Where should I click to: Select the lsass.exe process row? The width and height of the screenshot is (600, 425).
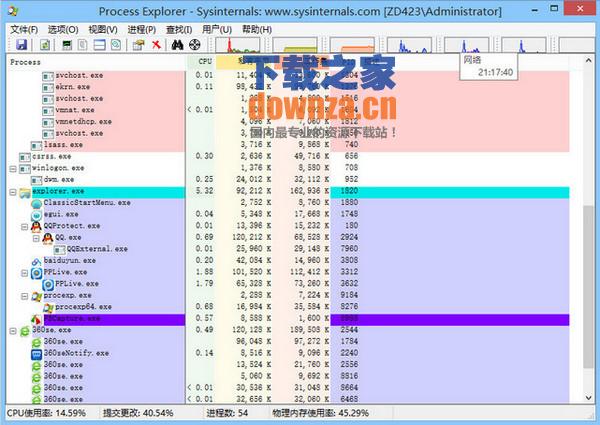point(289,145)
